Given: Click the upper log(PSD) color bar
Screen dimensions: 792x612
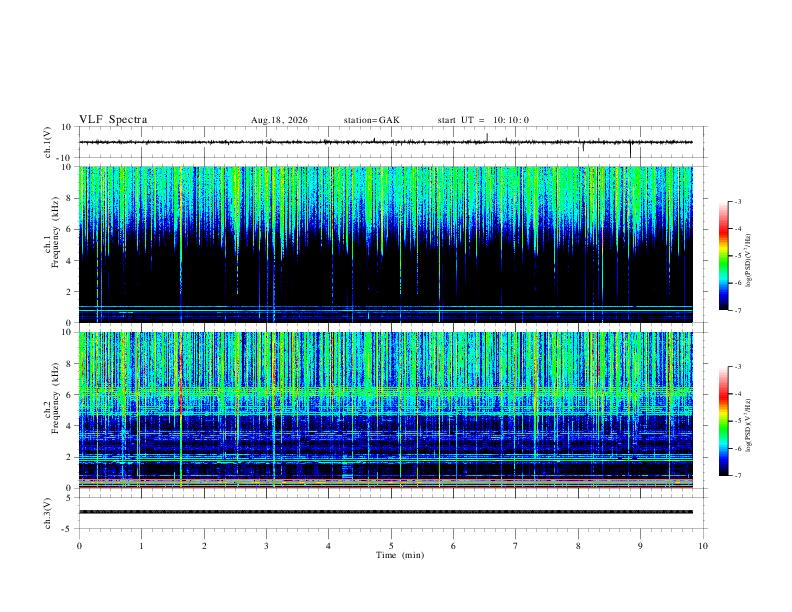Looking at the screenshot, I should tap(723, 256).
